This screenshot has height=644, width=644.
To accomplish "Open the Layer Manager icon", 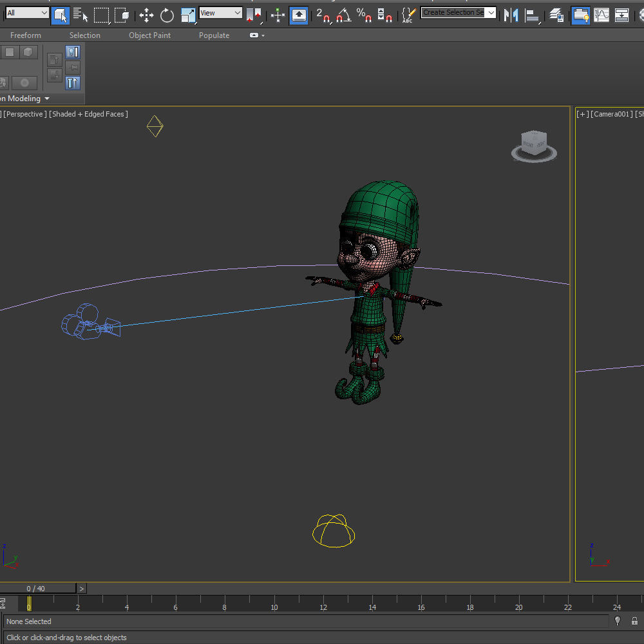I will point(556,15).
